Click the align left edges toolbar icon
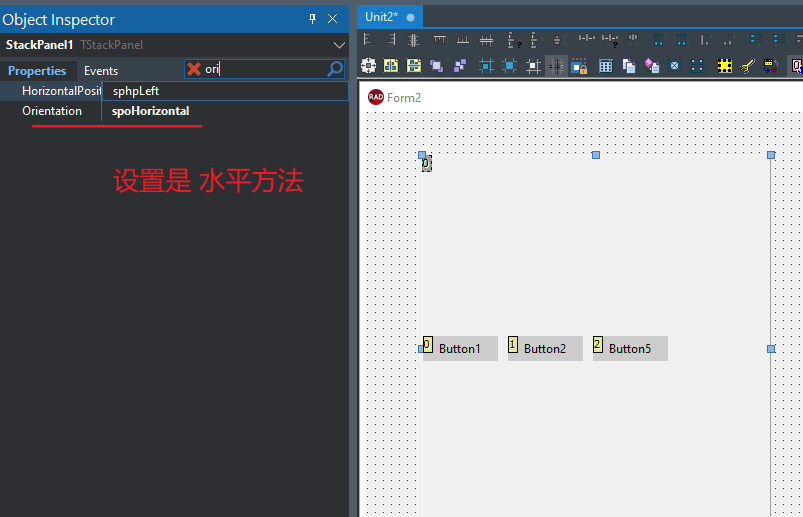 click(367, 40)
